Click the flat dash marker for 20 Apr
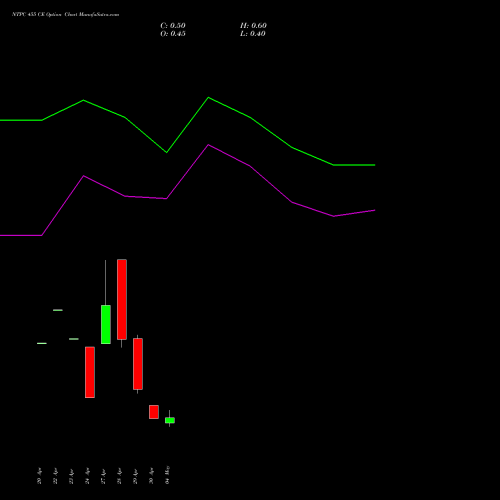 pos(42,343)
